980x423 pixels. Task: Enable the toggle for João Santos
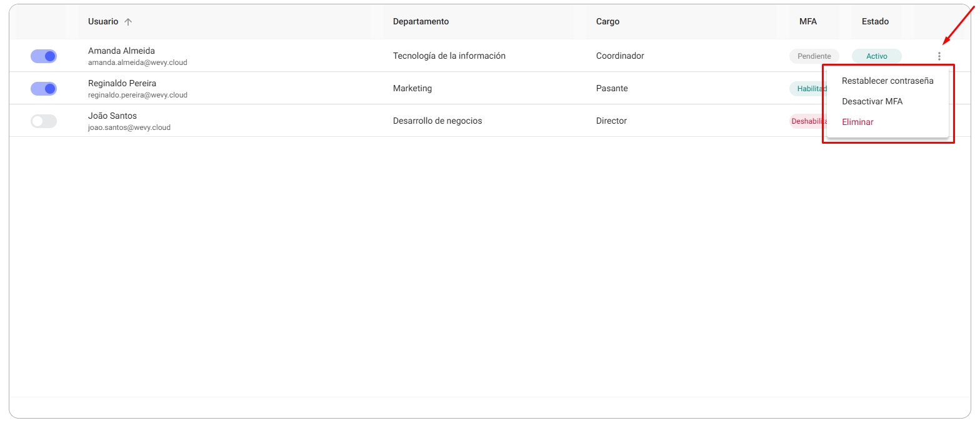click(x=44, y=121)
